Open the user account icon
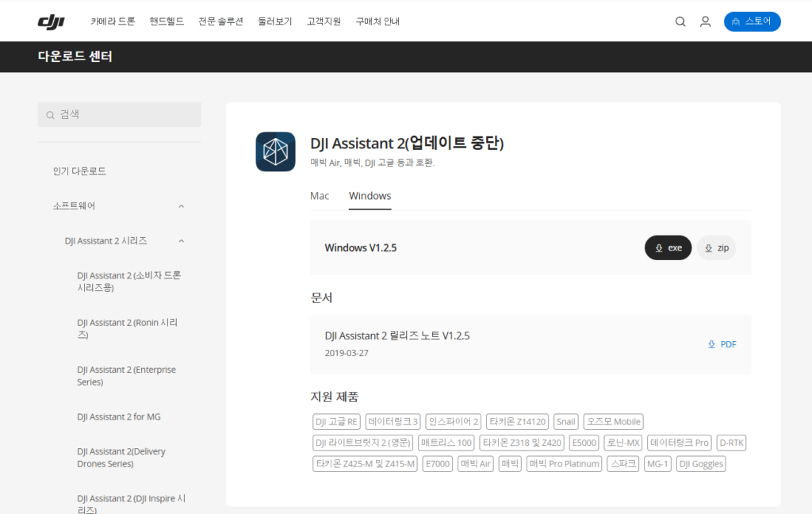Screen dimensions: 812x514 click(705, 21)
